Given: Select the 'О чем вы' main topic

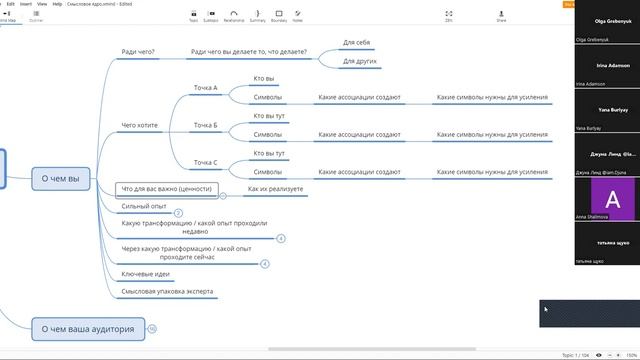Looking at the screenshot, I should tap(61, 179).
